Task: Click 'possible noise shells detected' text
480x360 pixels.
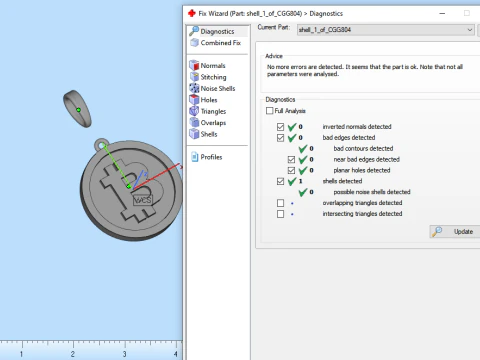Action: tap(372, 192)
